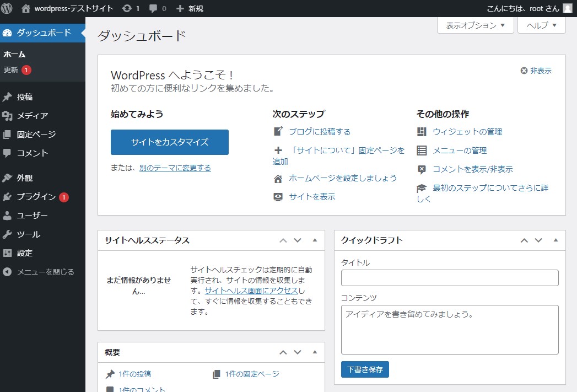Toggle the サイトヘルスステータス panel collapse arrow

click(x=315, y=240)
